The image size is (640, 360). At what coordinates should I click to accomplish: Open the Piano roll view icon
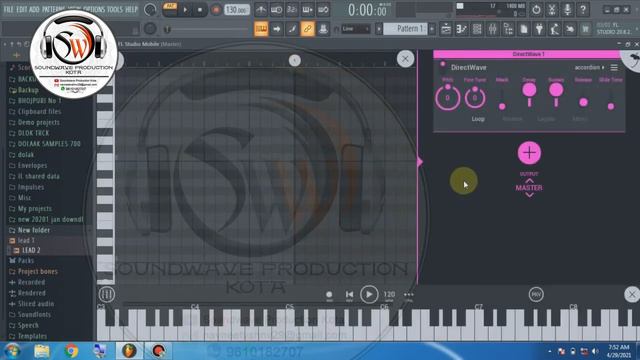click(461, 29)
